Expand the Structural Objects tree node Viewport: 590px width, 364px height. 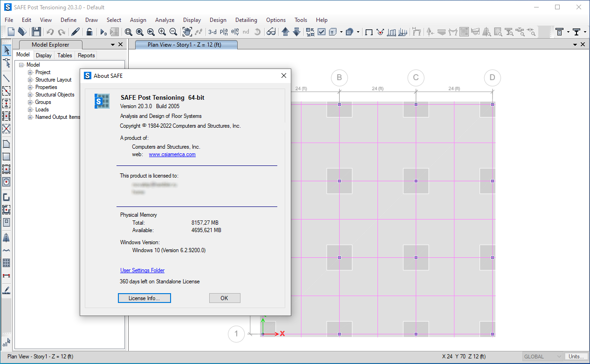click(x=30, y=95)
